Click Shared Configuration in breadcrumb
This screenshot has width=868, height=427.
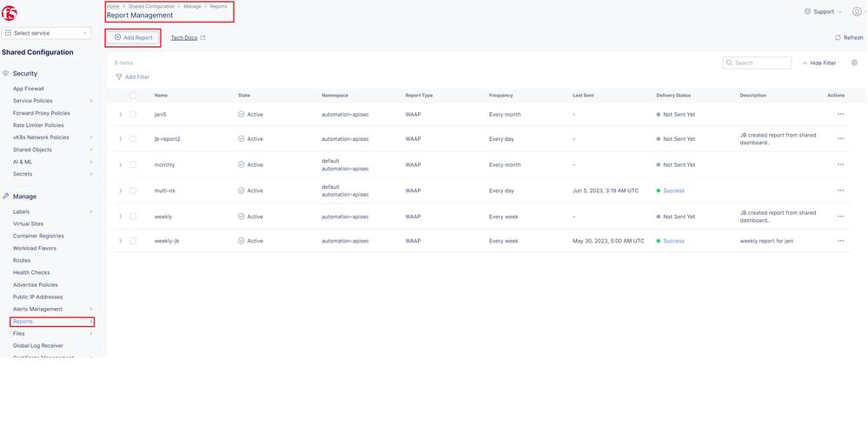[151, 6]
